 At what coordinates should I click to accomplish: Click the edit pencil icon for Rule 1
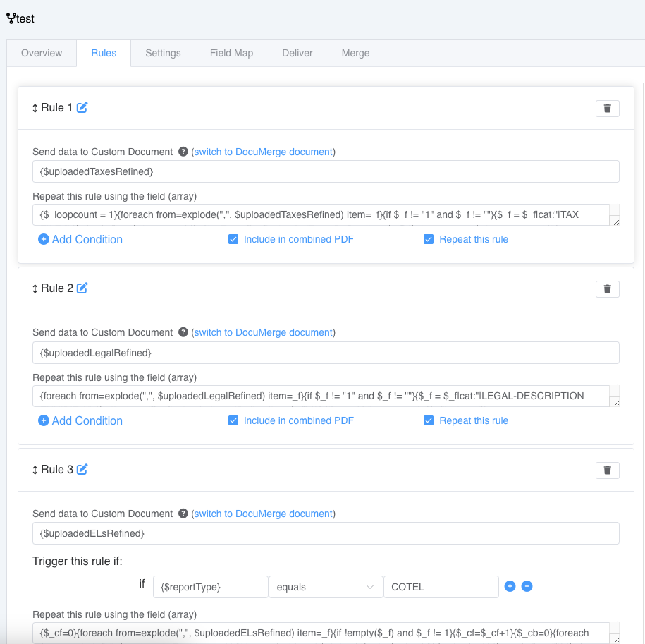point(82,107)
